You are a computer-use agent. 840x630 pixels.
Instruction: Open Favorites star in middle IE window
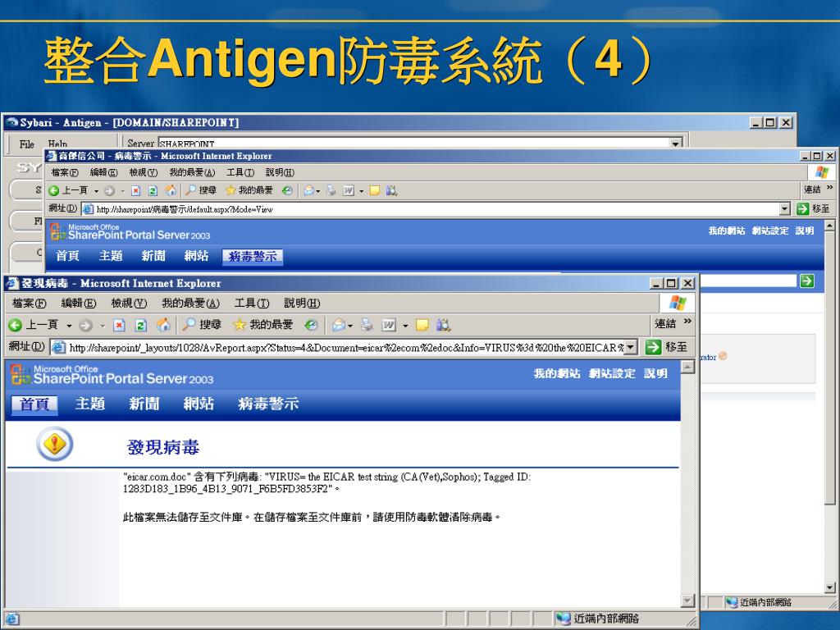tap(249, 190)
